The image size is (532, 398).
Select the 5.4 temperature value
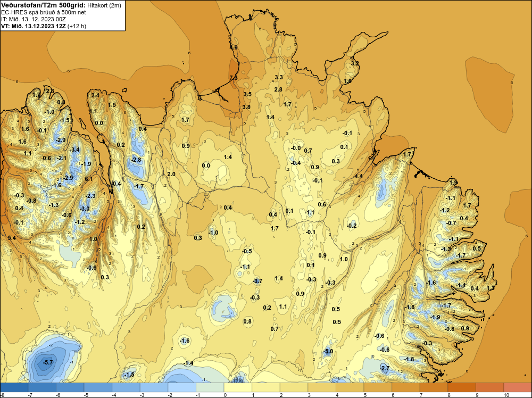click(x=12, y=238)
